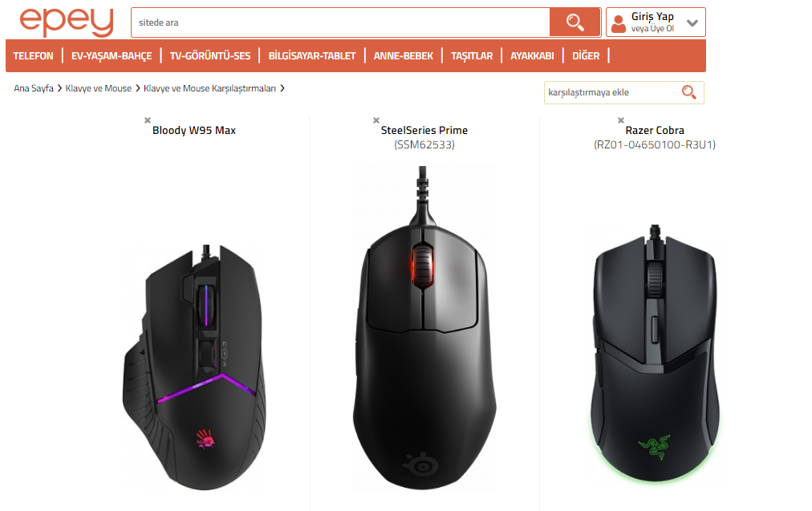Remove Bloody W95 Max from comparison

[148, 120]
